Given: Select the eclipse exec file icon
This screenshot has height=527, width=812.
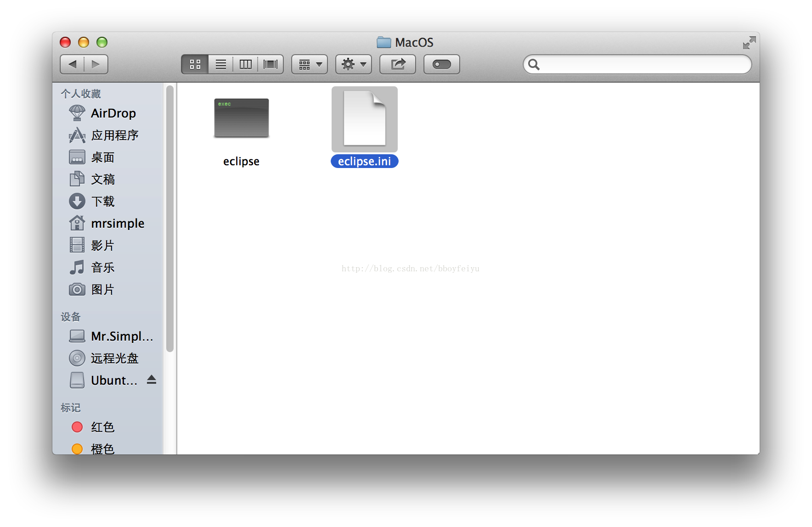Looking at the screenshot, I should click(242, 118).
